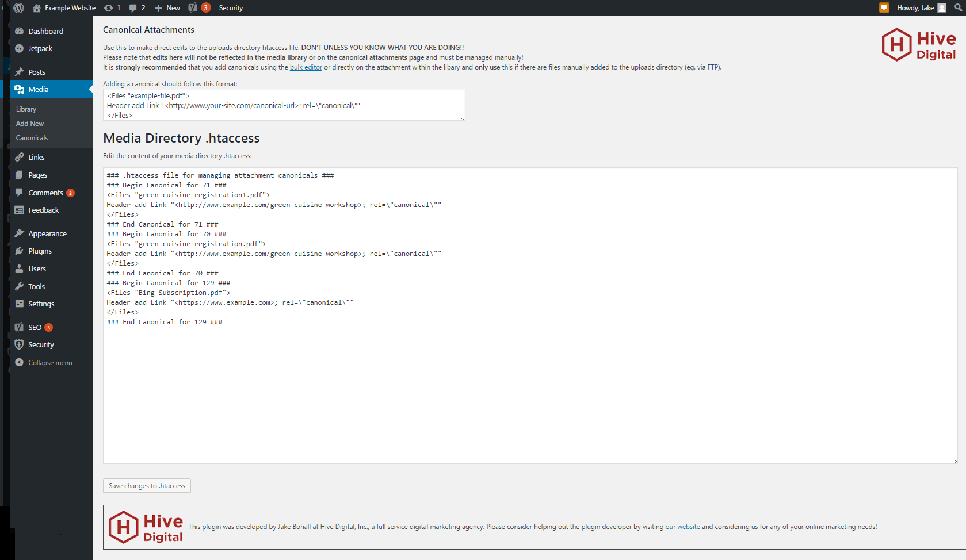This screenshot has width=966, height=560.
Task: Click the Media Directory .htaccess heading
Action: [x=181, y=138]
